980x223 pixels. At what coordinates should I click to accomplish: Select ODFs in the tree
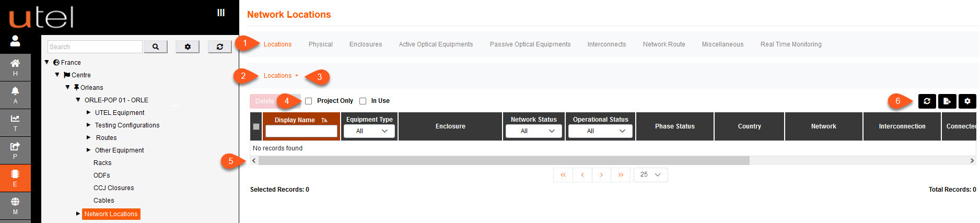pos(102,175)
